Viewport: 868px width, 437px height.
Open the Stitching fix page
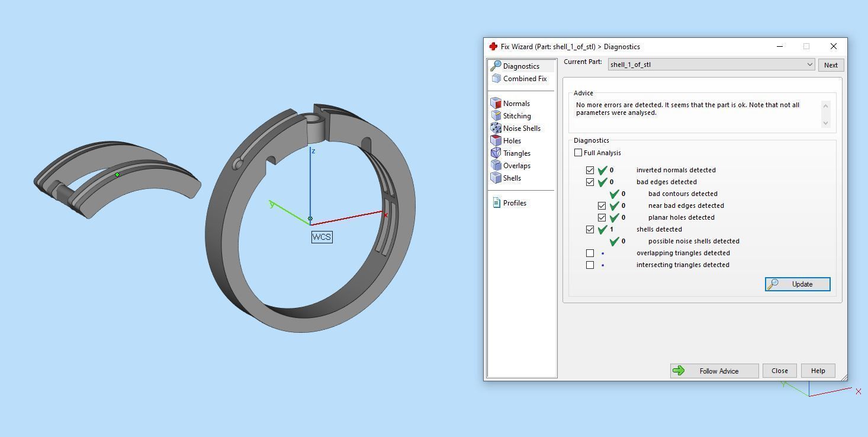click(x=511, y=115)
